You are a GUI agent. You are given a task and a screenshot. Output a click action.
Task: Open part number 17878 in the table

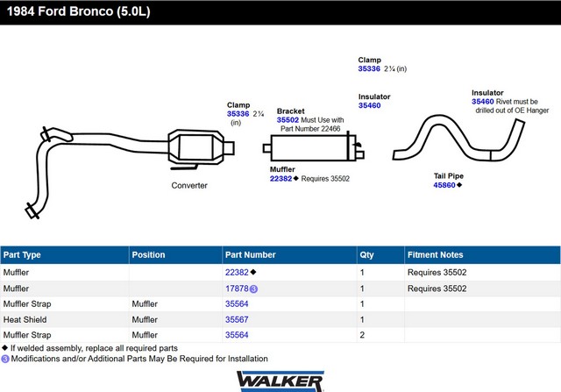tap(237, 289)
